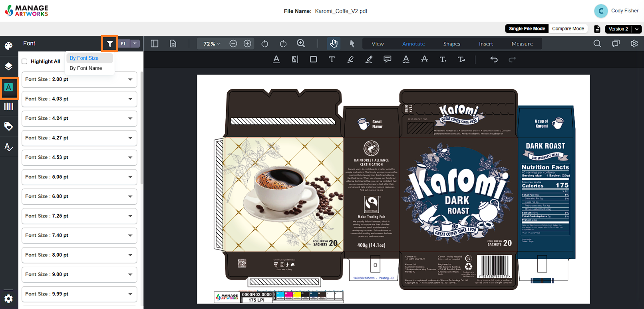Open the document search magnifier
The image size is (644, 309).
point(597,44)
